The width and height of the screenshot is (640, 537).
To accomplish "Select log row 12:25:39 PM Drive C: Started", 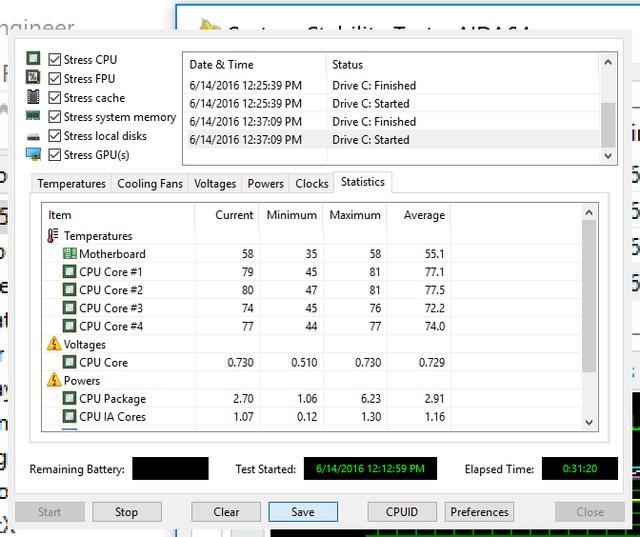I will pos(392,103).
